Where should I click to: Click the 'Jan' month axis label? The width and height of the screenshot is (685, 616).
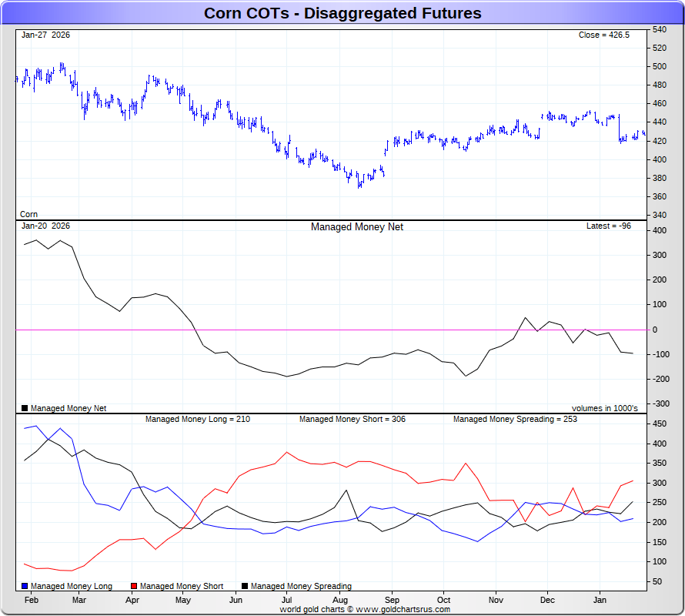coord(600,600)
